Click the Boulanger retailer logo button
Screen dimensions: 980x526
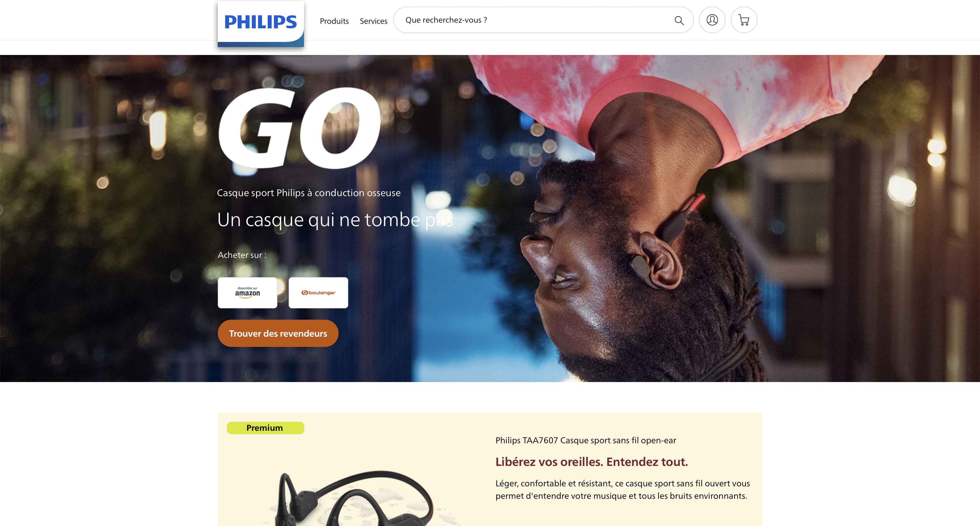318,292
